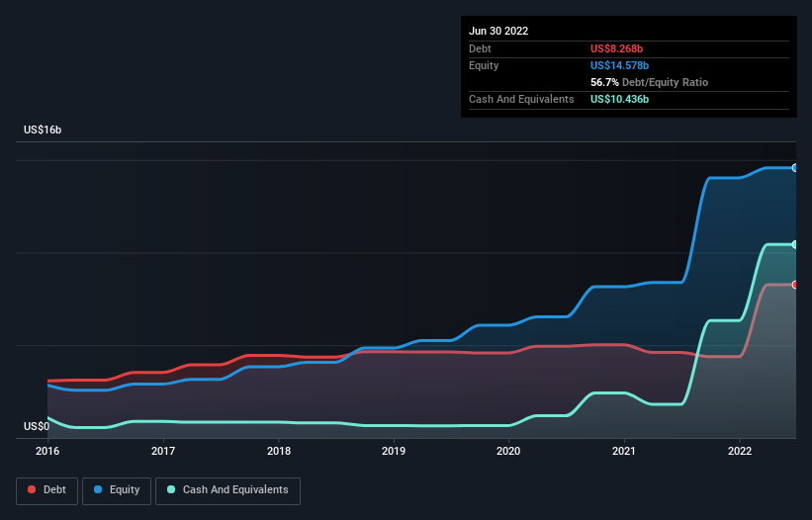Click the US$8.268b debt value
Viewport: 812px width, 520px height.
click(616, 48)
